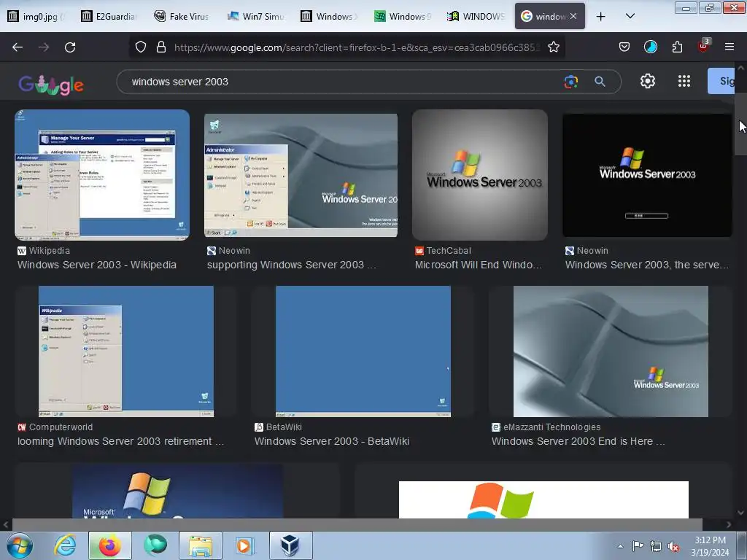This screenshot has height=560, width=747.
Task: Click the vertical scrollbar thumb
Action: pos(740,124)
